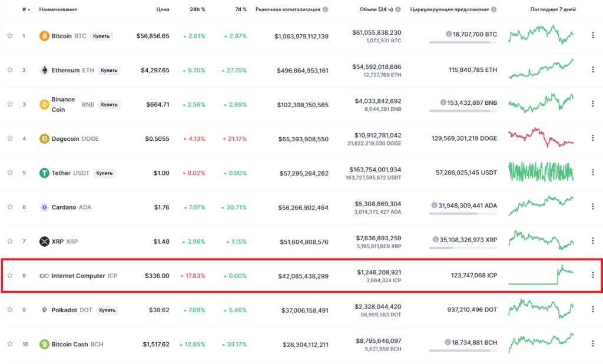This screenshot has width=603, height=364.
Task: Click info icon beside Bitcoin circulating supply
Action: tap(449, 35)
